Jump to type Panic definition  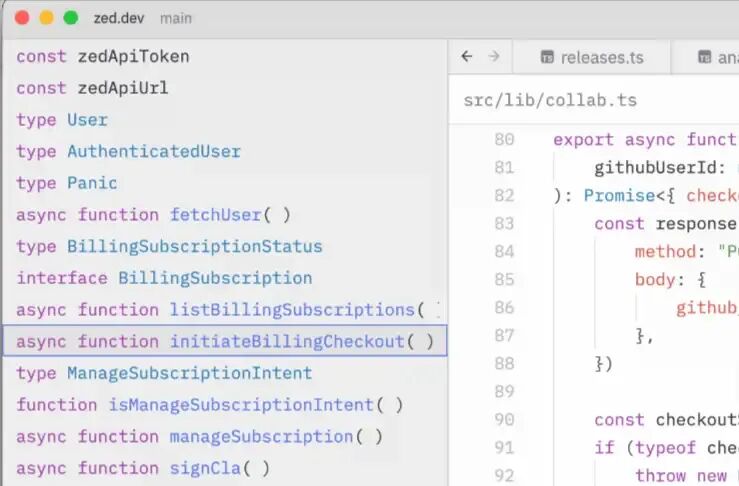tap(225, 183)
